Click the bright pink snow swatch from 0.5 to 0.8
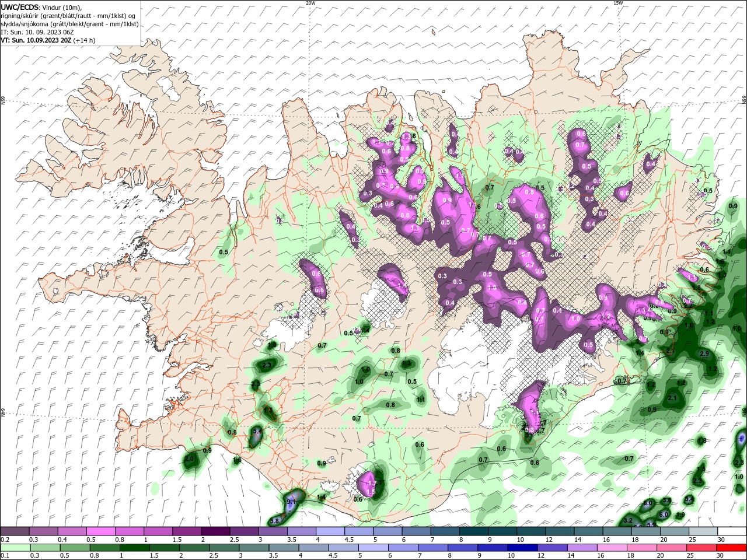 [100, 531]
